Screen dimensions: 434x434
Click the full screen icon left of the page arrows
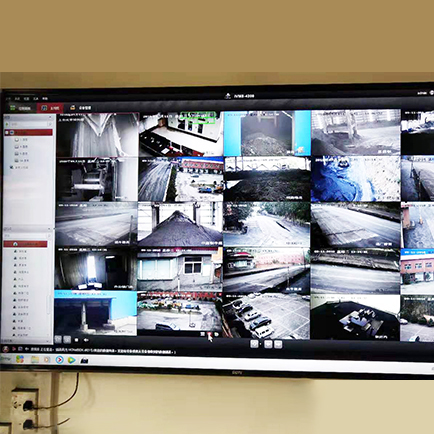tap(254, 344)
